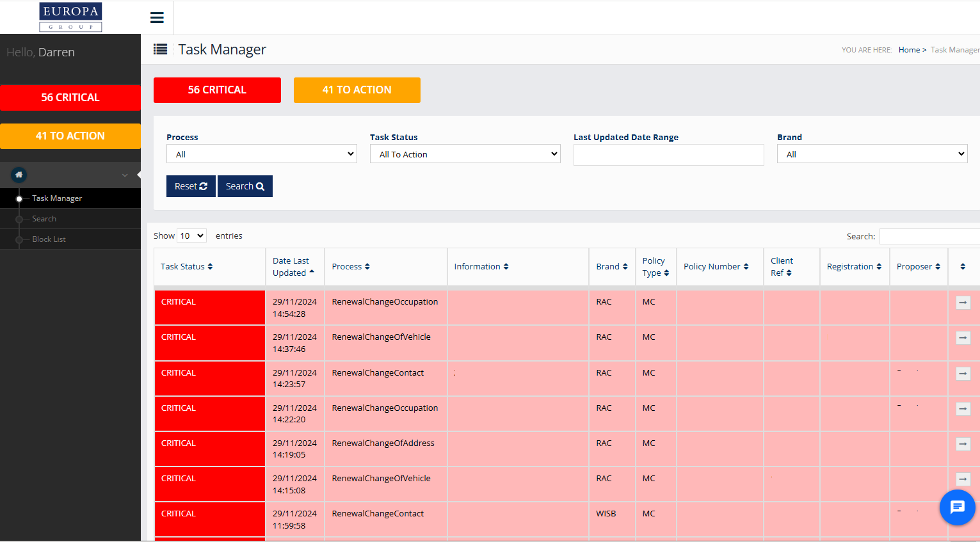Screen dimensions: 980x542
Task: Toggle sort on Brand column header
Action: click(x=611, y=267)
